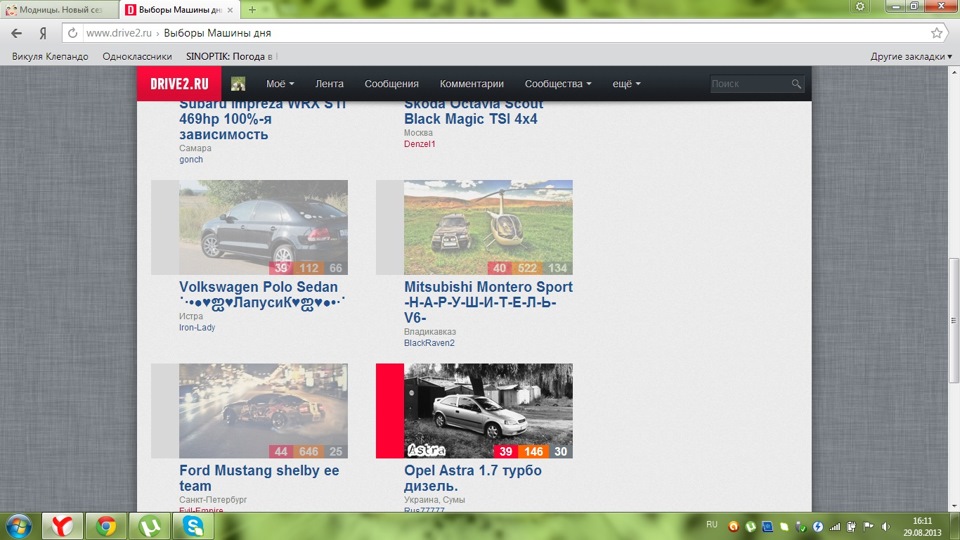Screen dimensions: 960x540
Task: Expand the ещё dropdown menu
Action: (626, 84)
